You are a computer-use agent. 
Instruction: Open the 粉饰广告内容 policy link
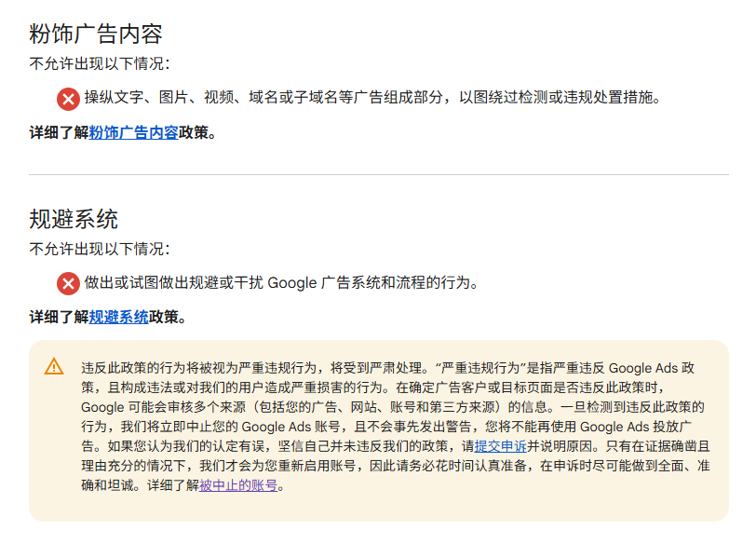pyautogui.click(x=133, y=132)
